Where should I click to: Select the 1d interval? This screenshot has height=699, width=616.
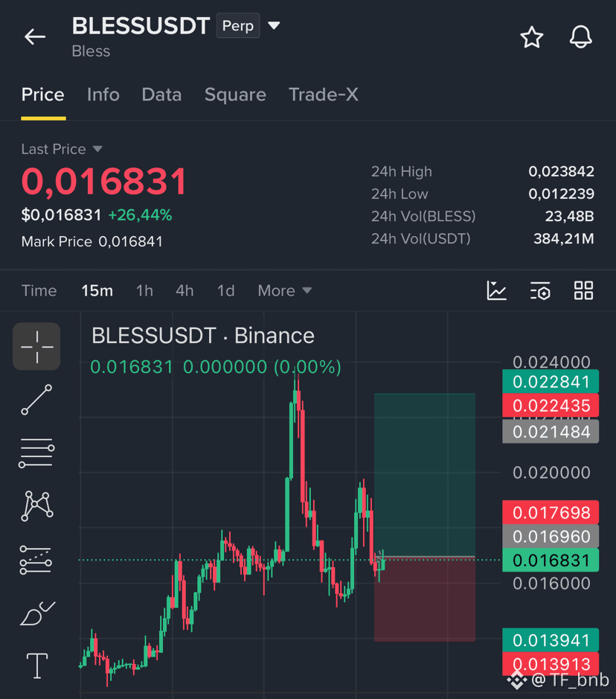(x=226, y=290)
